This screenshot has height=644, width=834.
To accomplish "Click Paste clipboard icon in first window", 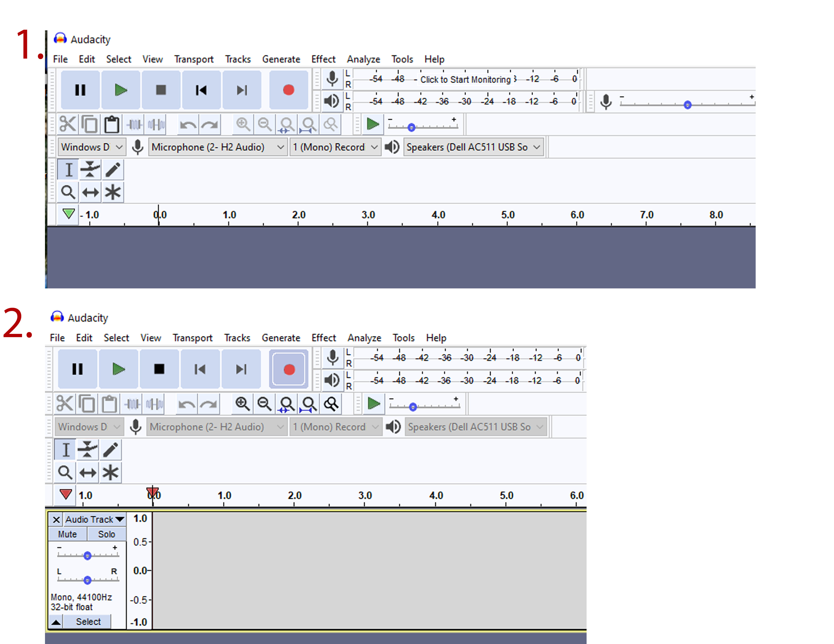I will pos(111,124).
